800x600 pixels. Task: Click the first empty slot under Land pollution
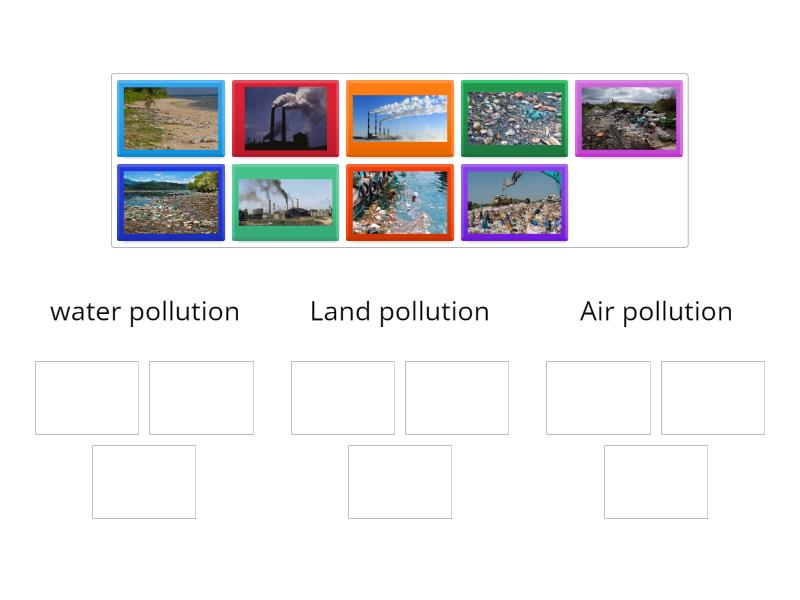click(343, 397)
